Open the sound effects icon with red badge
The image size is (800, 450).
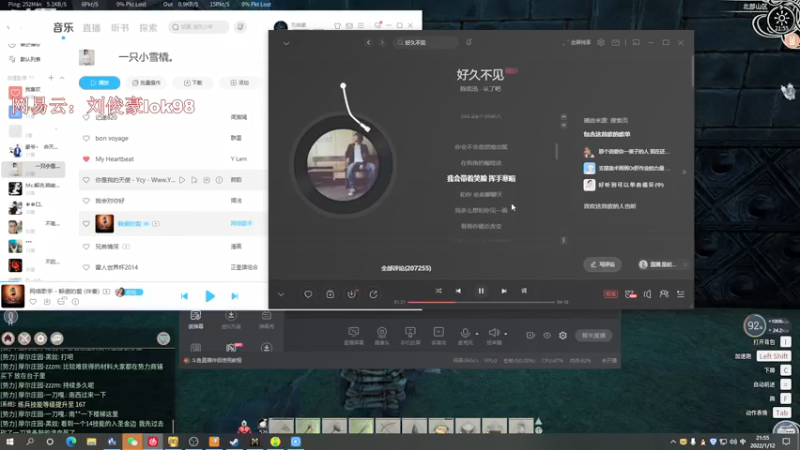pos(631,294)
